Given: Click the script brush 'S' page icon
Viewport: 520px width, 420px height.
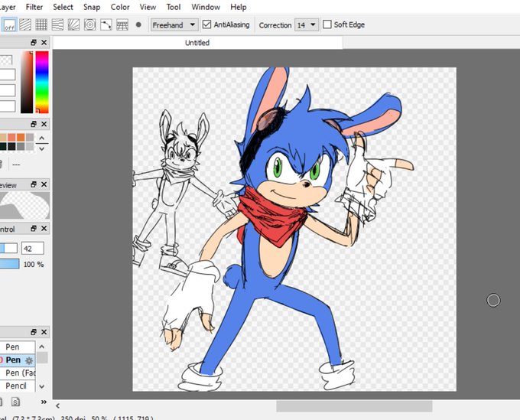Looking at the screenshot, I should tap(15, 402).
